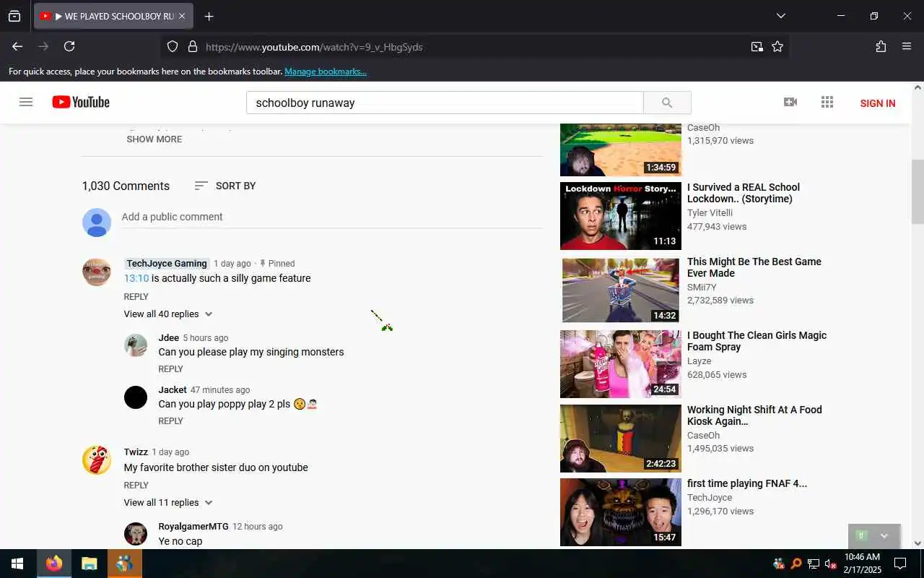The image size is (924, 578).
Task: Expand the small floating panel chevron at bottom right
Action: point(884,536)
